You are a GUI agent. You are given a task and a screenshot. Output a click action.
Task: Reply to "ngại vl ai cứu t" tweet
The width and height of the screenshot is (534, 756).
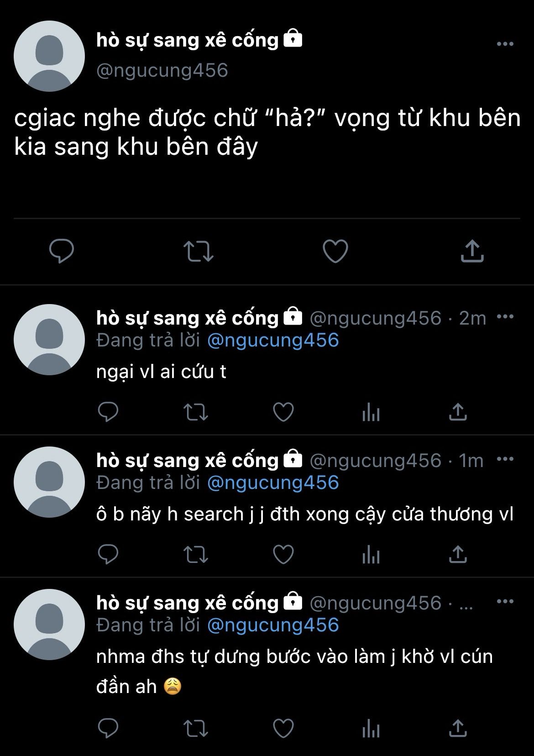tap(108, 412)
